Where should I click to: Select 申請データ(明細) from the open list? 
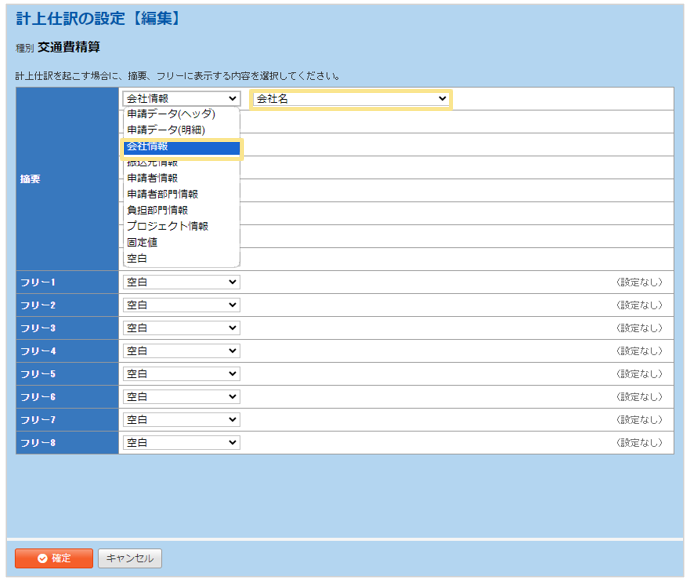tap(166, 130)
